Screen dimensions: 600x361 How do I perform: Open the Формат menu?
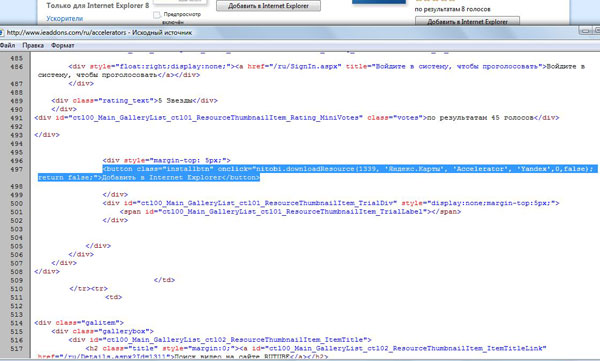point(62,46)
